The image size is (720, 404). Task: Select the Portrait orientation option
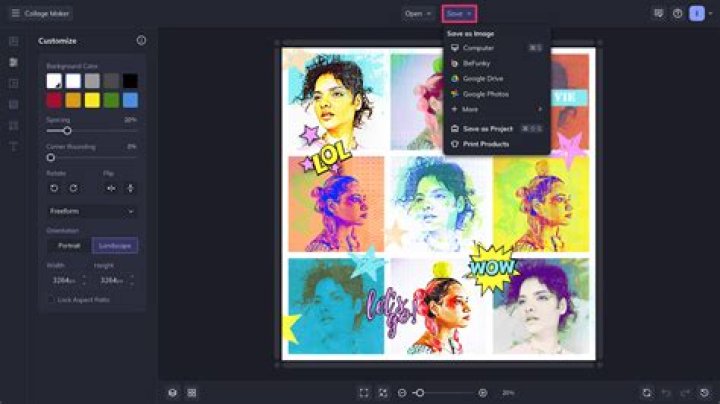click(69, 246)
